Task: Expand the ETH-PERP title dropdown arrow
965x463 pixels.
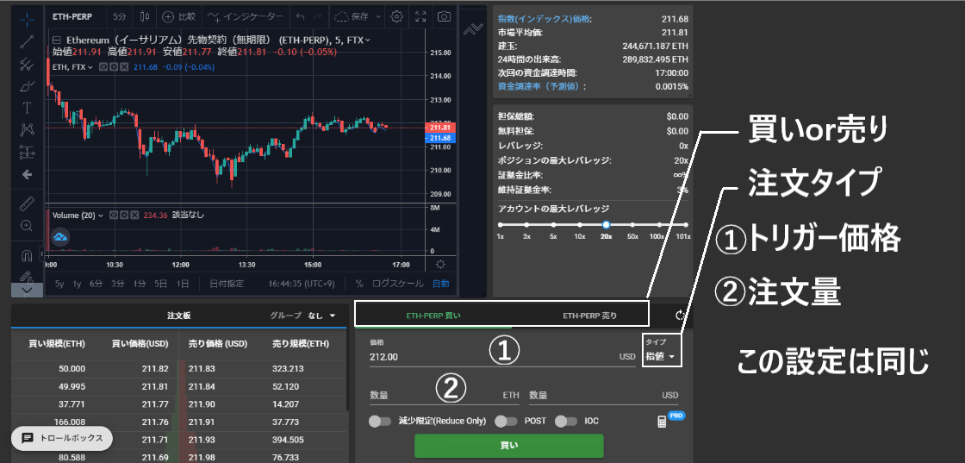Action: click(x=367, y=40)
